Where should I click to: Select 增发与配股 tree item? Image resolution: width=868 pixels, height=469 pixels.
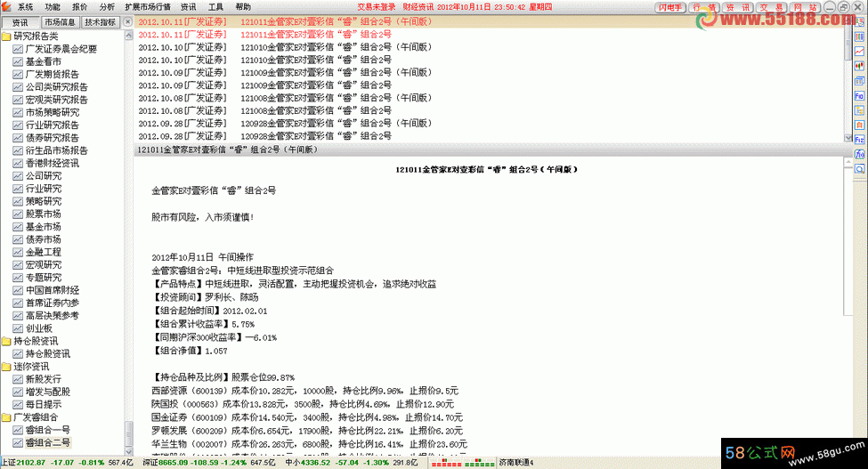click(x=47, y=392)
